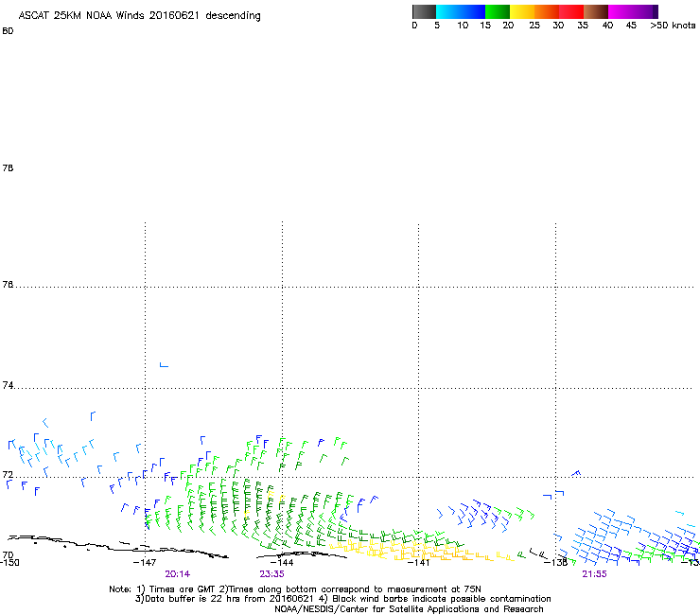Click the pass time label '21:55'
This screenshot has height=615, width=700.
[594, 574]
